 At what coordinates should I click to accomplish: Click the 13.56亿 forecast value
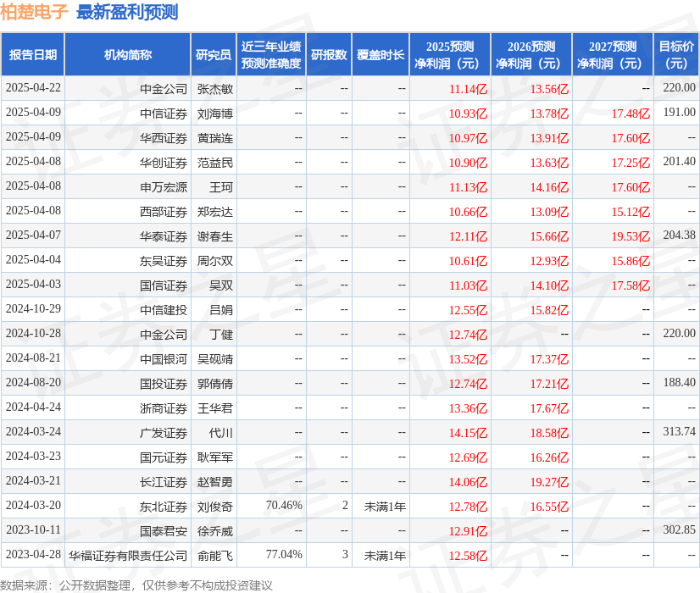point(549,89)
